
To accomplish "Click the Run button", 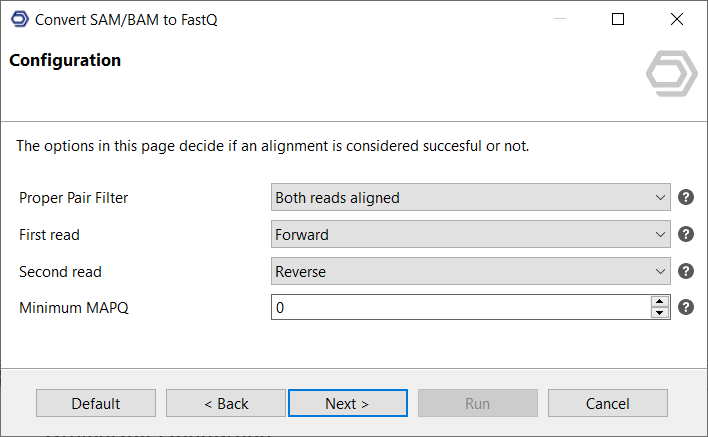I will point(477,403).
